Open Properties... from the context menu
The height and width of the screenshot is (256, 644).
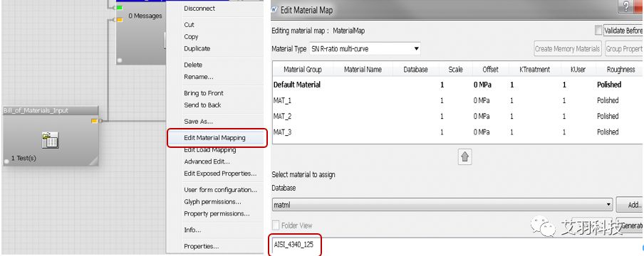(x=201, y=246)
